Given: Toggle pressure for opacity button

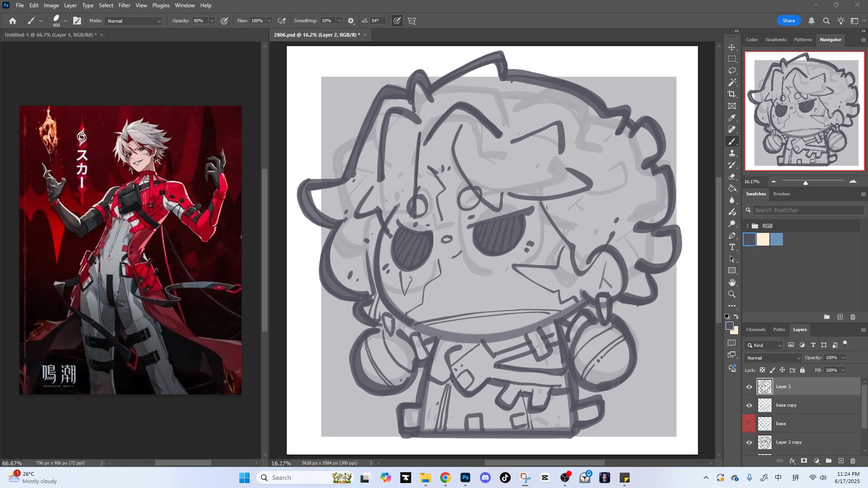Looking at the screenshot, I should (224, 21).
